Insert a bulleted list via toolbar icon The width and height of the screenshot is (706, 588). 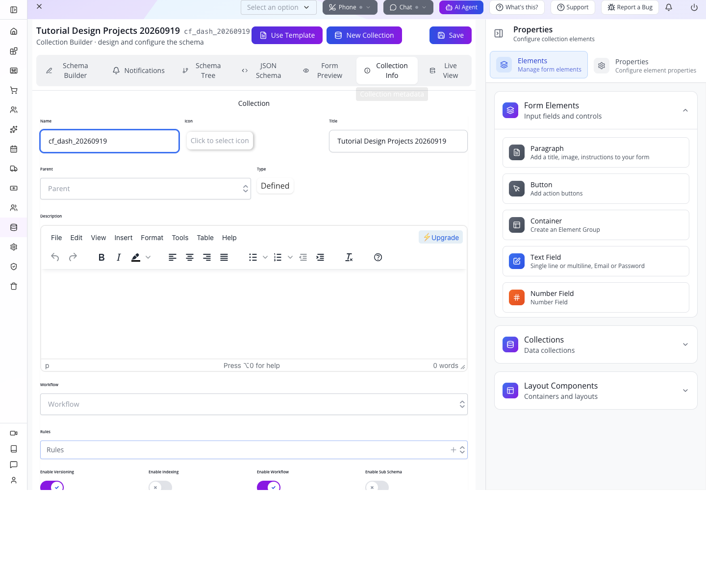pos(253,257)
